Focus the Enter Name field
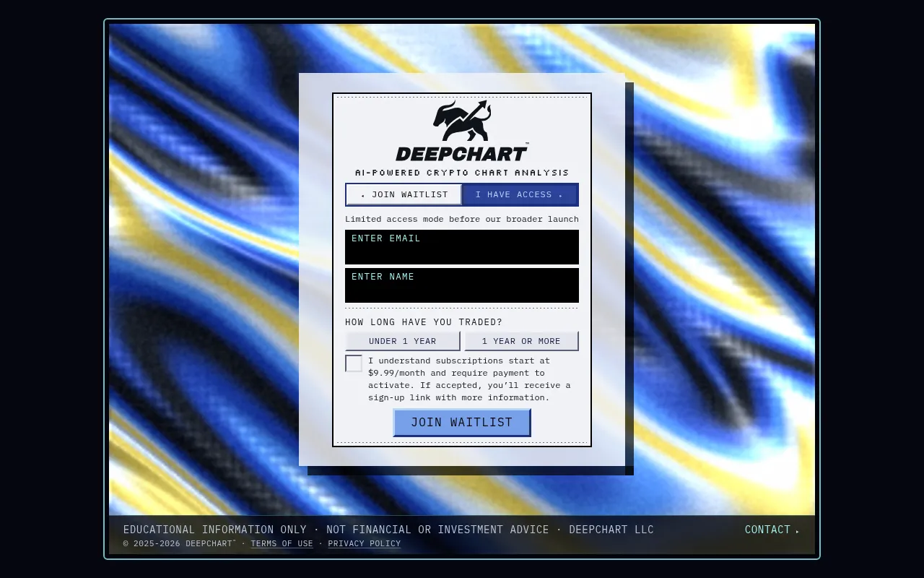This screenshot has width=924, height=578. 462,285
